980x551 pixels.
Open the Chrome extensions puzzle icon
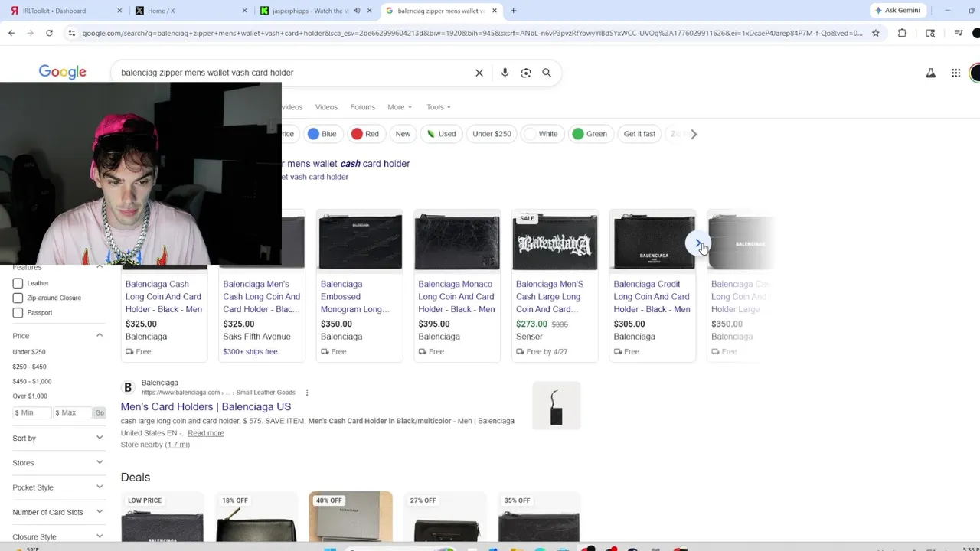click(x=902, y=33)
